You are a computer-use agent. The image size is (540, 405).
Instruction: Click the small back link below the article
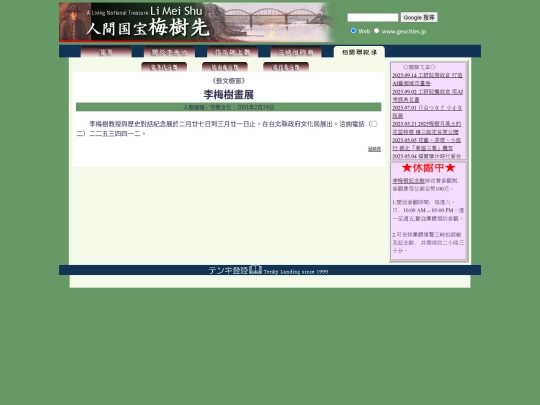tap(374, 149)
